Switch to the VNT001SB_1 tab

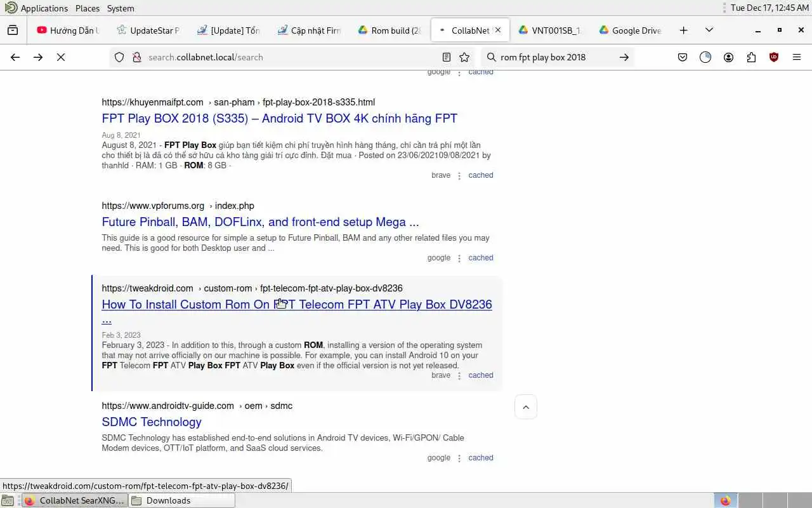(x=550, y=30)
